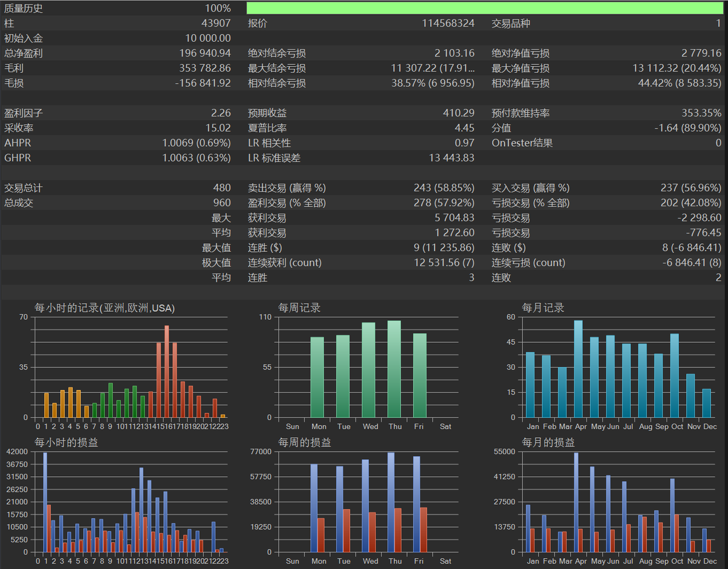Click the largest profit trade value 5 704.83
Screen dimensions: 728x569
click(454, 218)
